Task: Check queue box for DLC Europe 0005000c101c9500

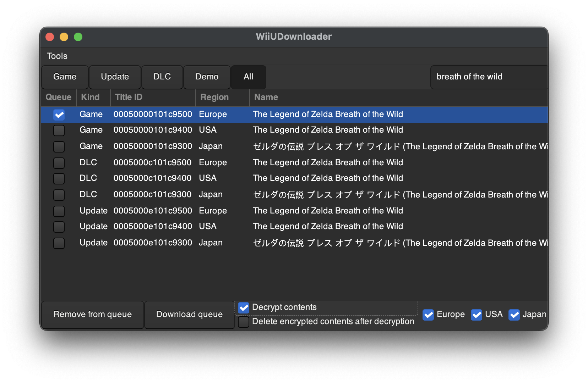Action: (x=59, y=163)
